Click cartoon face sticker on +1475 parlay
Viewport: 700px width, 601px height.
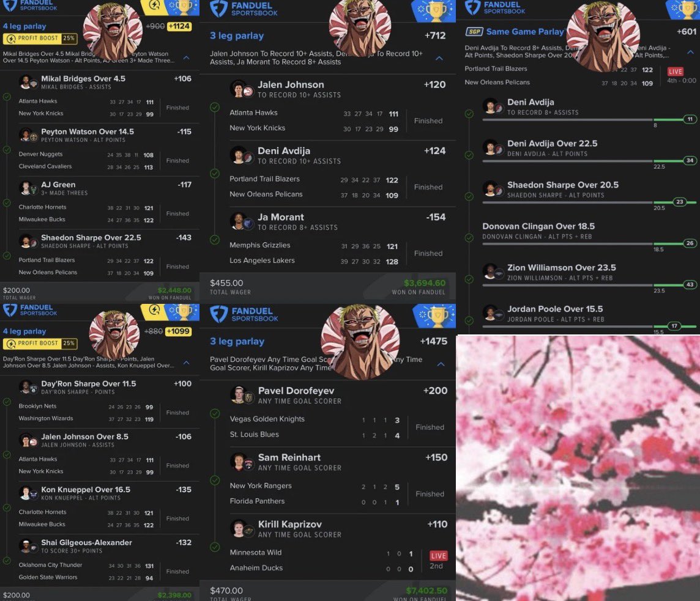[x=361, y=342]
